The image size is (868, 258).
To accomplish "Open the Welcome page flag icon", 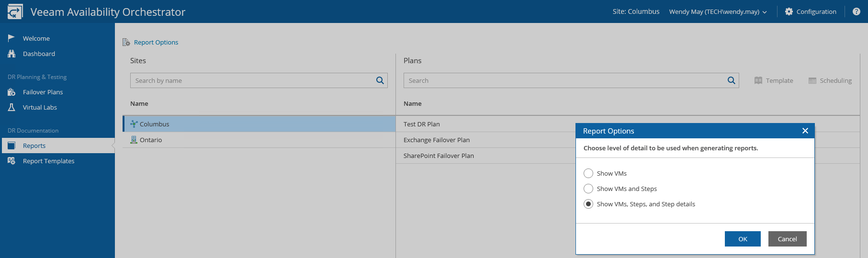I will pyautogui.click(x=11, y=38).
